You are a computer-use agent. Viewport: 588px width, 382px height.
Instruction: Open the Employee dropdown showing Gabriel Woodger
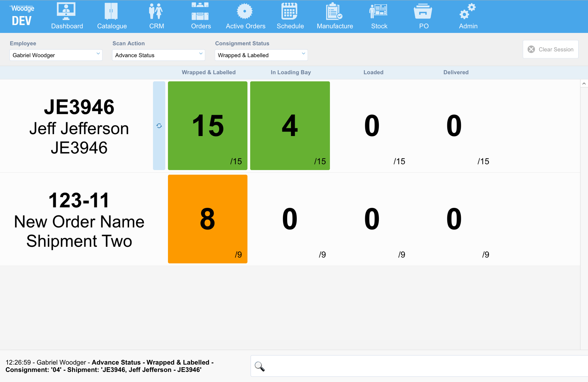56,55
